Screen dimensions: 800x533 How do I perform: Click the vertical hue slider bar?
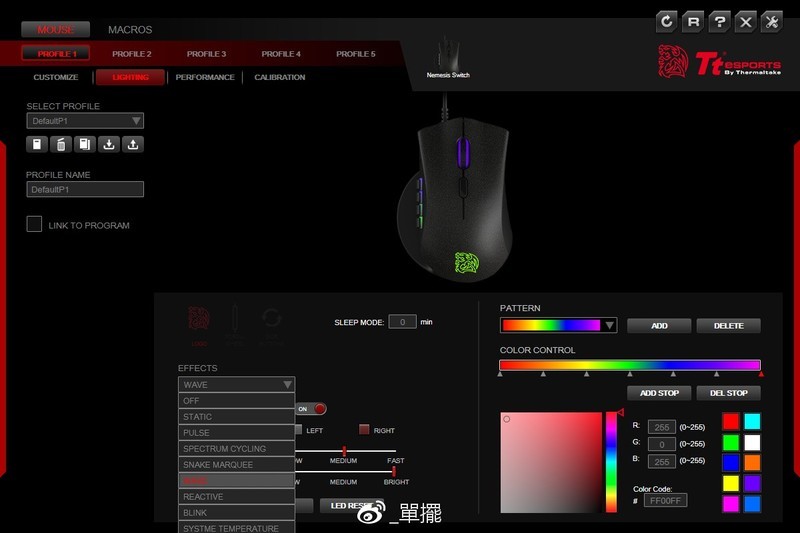(611, 462)
